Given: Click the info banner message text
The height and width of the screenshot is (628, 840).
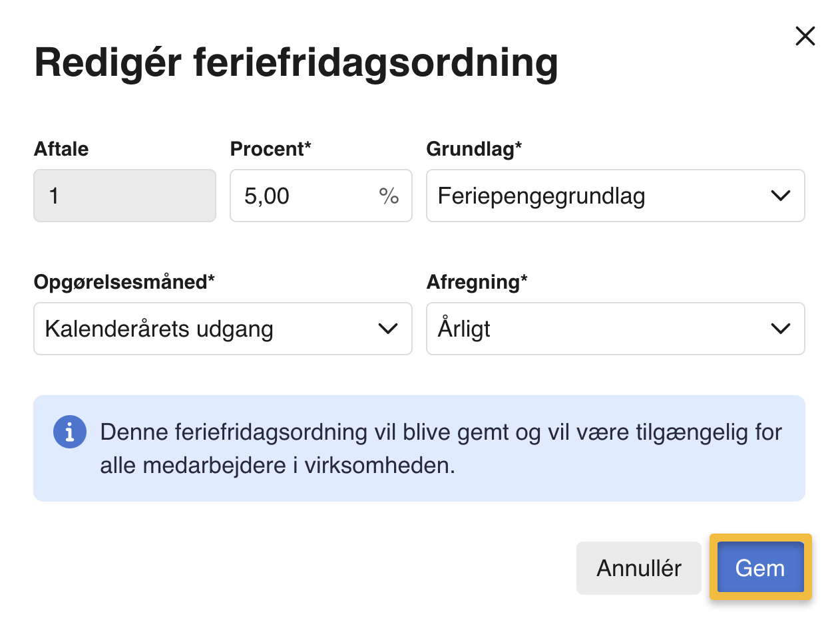Looking at the screenshot, I should pyautogui.click(x=439, y=448).
